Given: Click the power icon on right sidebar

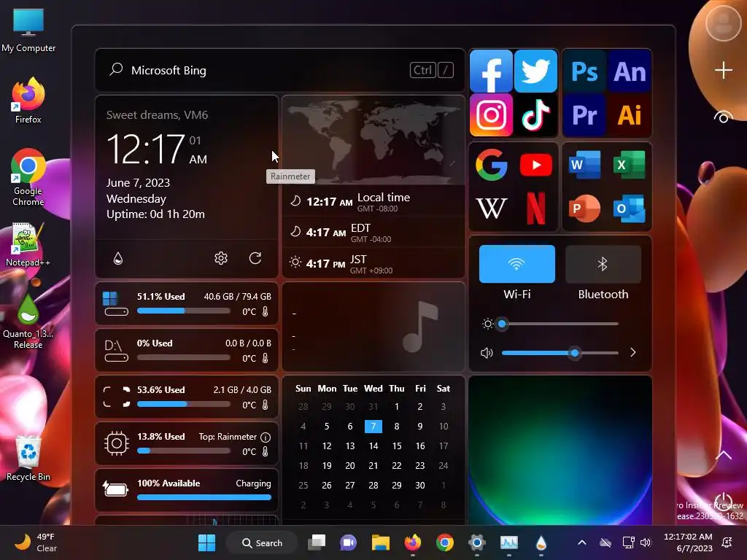Looking at the screenshot, I should coord(723,502).
